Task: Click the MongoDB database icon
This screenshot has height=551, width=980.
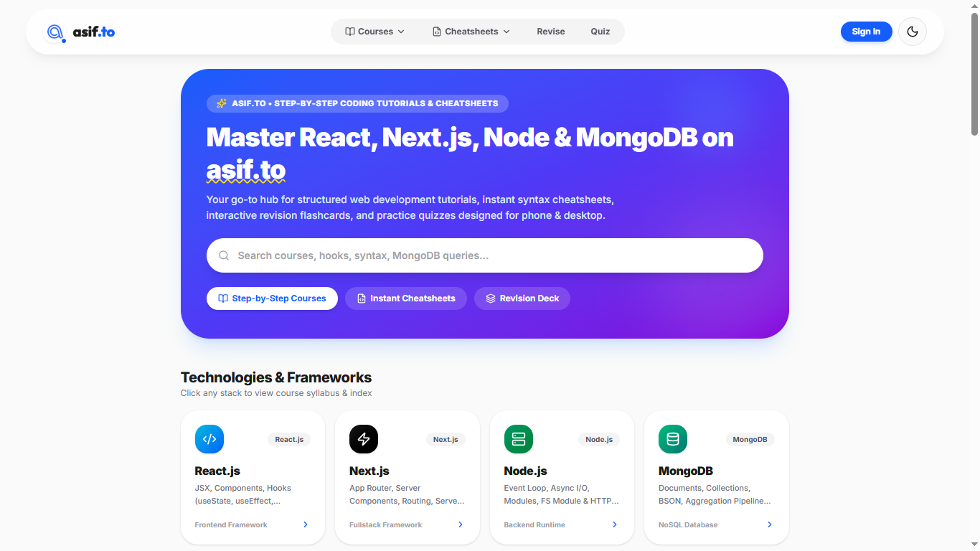Action: (x=673, y=439)
